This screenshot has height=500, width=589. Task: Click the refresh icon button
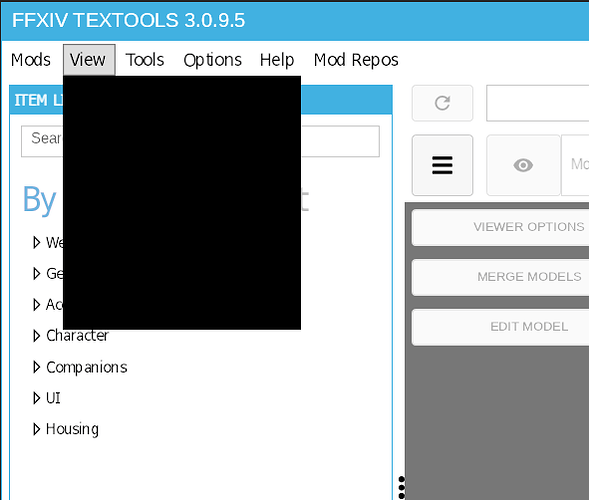[442, 103]
